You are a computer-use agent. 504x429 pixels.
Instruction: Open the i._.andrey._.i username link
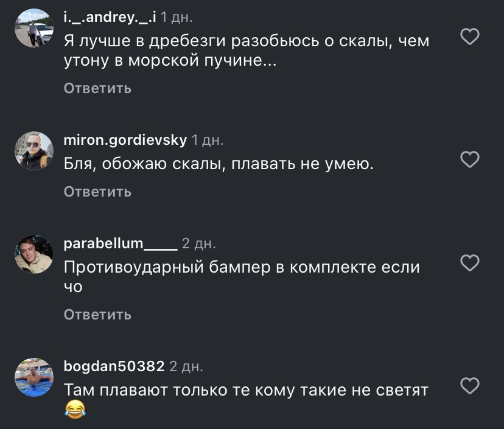(x=110, y=17)
